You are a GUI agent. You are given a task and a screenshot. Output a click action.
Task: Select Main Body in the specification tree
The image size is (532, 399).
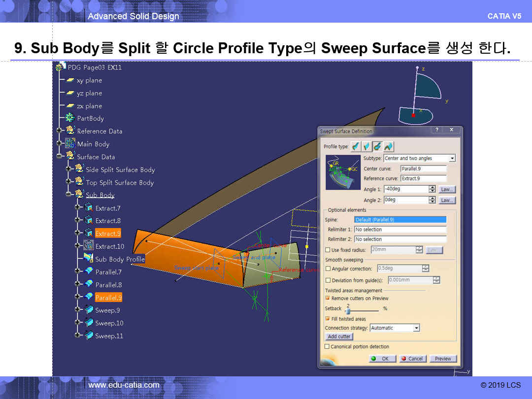tap(93, 144)
